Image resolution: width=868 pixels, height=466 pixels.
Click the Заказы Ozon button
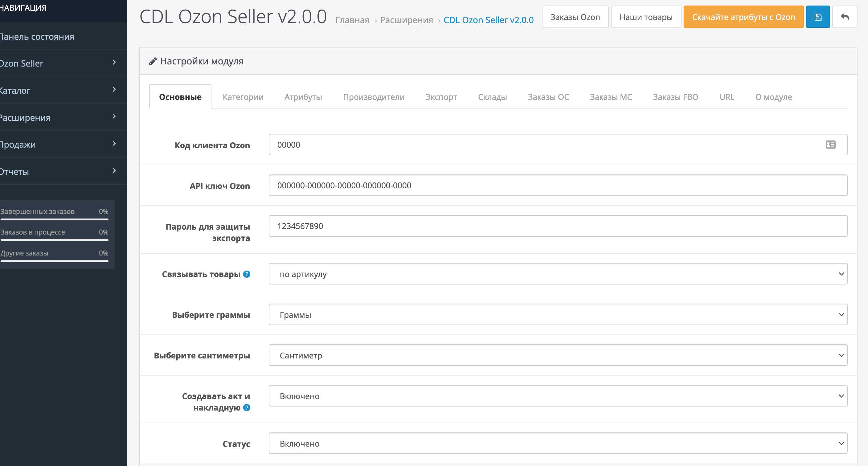(575, 17)
